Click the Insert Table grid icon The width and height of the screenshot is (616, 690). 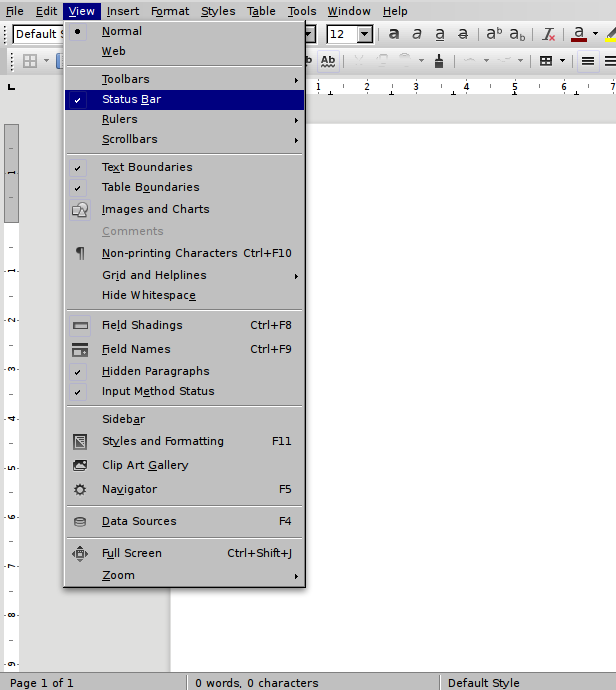[546, 61]
